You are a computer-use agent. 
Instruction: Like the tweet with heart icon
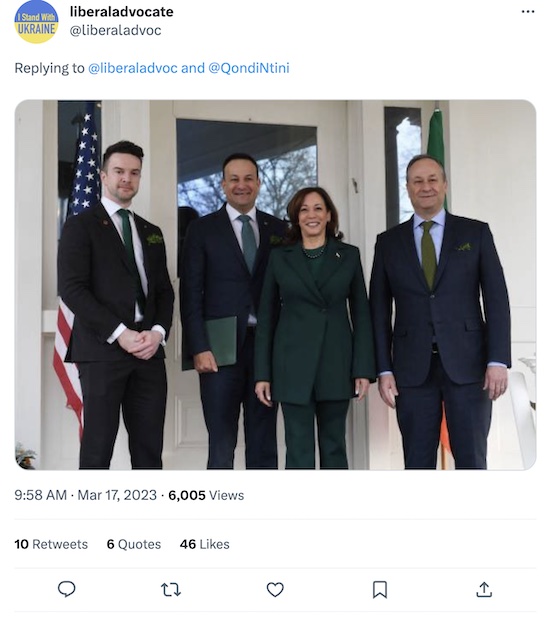(275, 589)
